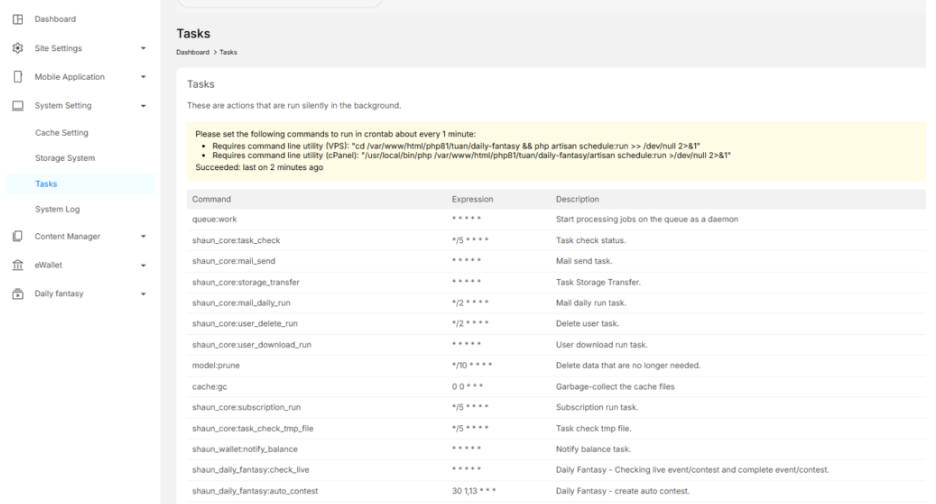Select Tasks in the sidebar
Viewport: 936px width, 504px height.
(x=46, y=184)
